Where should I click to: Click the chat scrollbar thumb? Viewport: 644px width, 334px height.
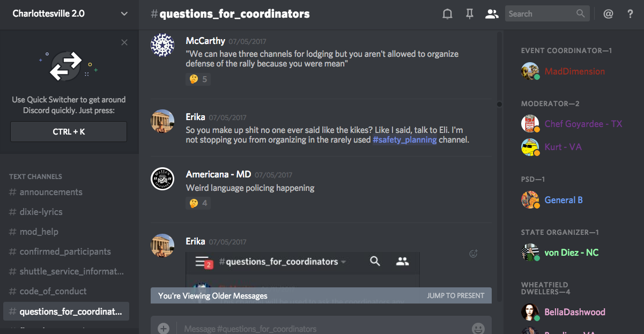click(499, 104)
